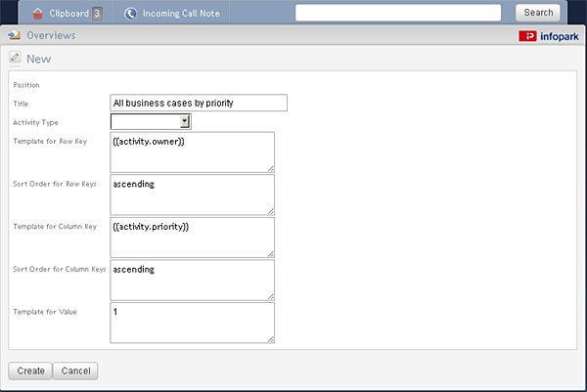Click the Incoming Call Note phone icon
The height and width of the screenshot is (392, 587).
131,14
